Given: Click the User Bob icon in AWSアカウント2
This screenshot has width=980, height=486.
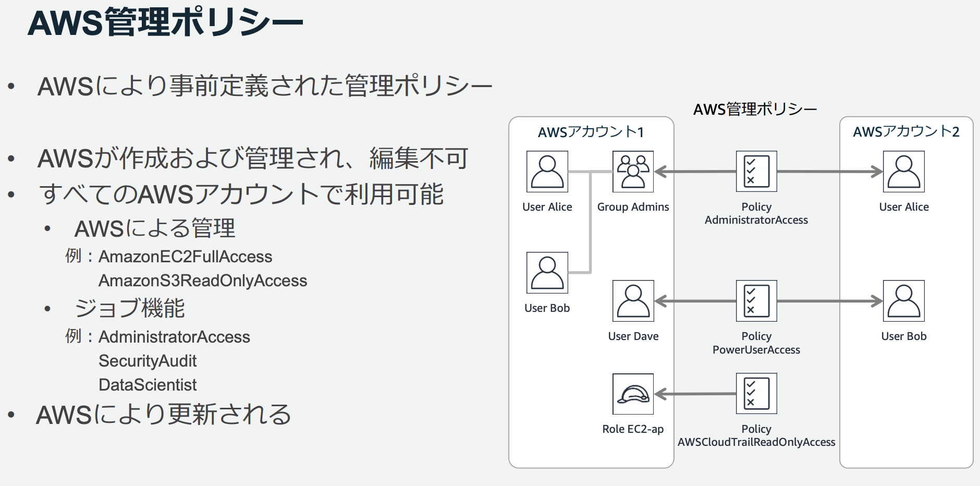Looking at the screenshot, I should 903,301.
